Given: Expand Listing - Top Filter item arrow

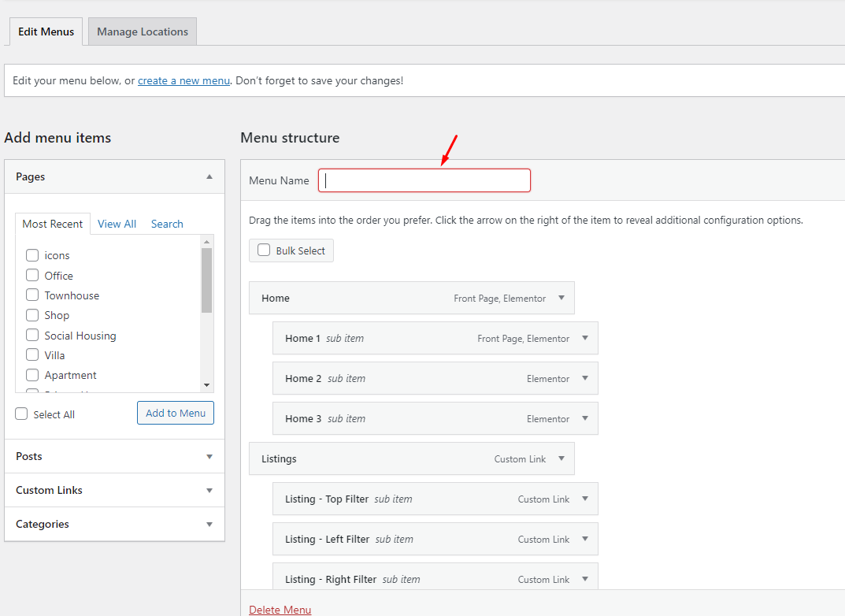Looking at the screenshot, I should pyautogui.click(x=585, y=499).
